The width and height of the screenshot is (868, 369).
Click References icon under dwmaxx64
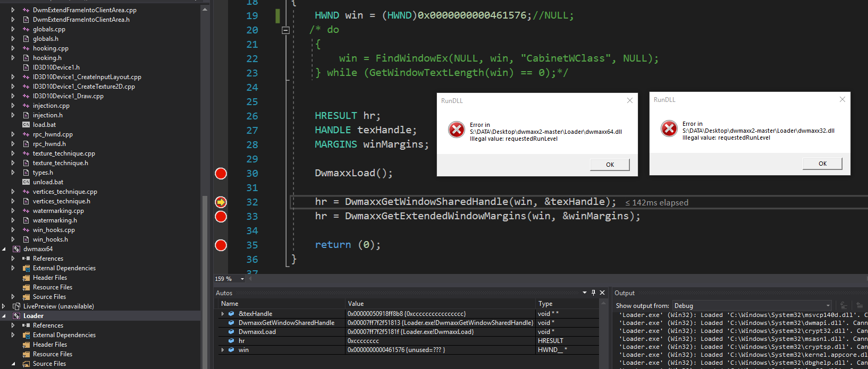26,259
